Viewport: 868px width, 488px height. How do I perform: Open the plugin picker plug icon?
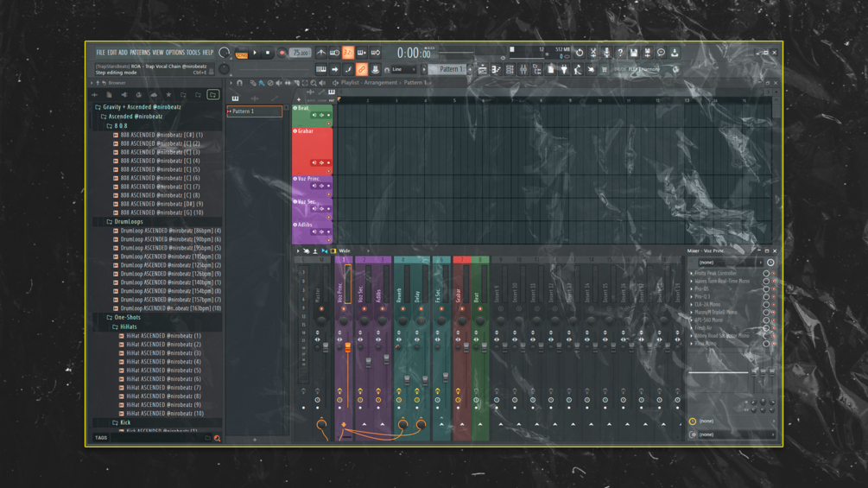[x=564, y=69]
